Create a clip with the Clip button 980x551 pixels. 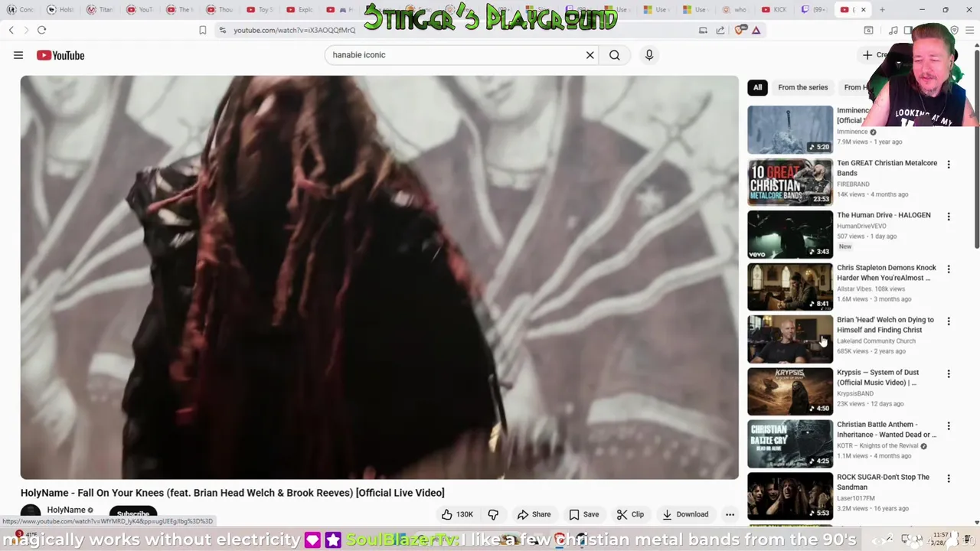click(630, 514)
